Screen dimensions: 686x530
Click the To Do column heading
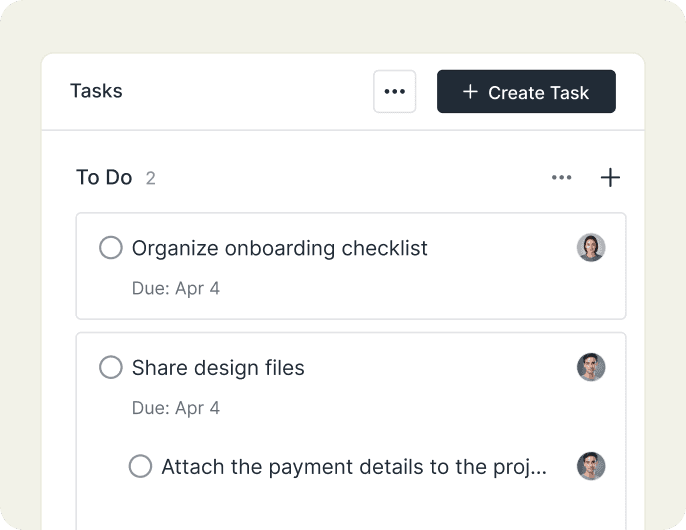pyautogui.click(x=104, y=178)
